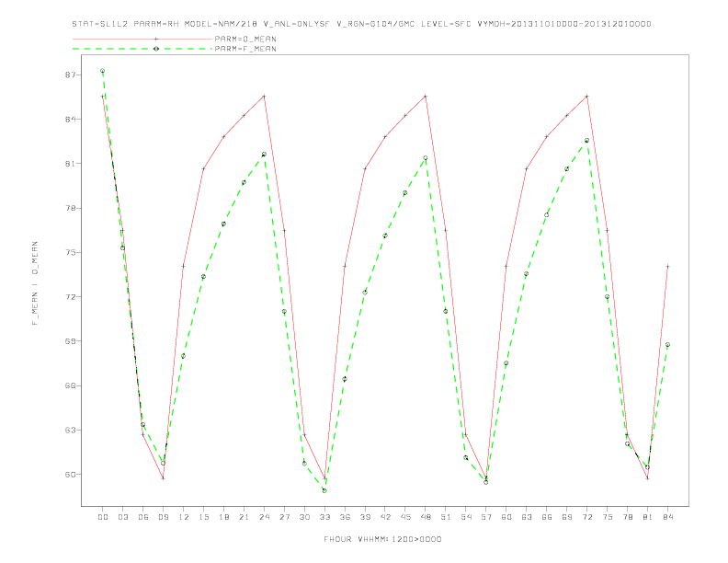
Task: Click x-axis tick label 24
Action: (x=264, y=517)
